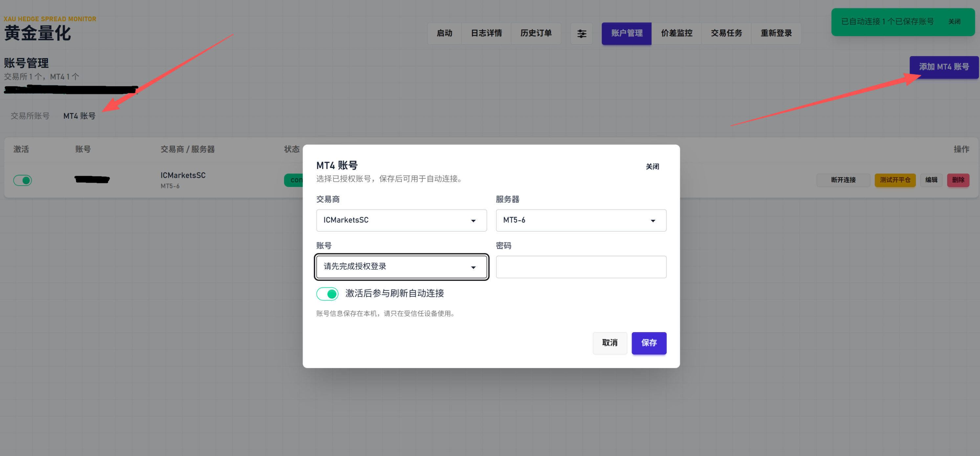Image resolution: width=980 pixels, height=456 pixels.
Task: Click the green connected status badge
Action: click(x=293, y=180)
